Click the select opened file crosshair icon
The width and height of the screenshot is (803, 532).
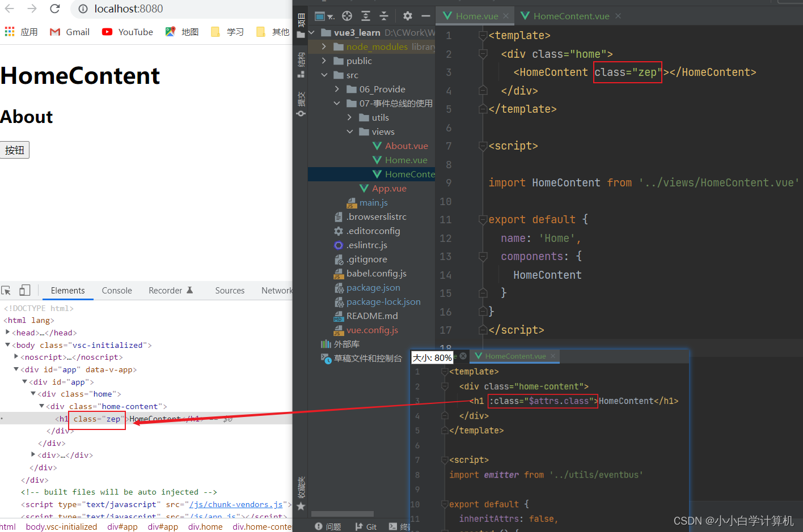(347, 16)
